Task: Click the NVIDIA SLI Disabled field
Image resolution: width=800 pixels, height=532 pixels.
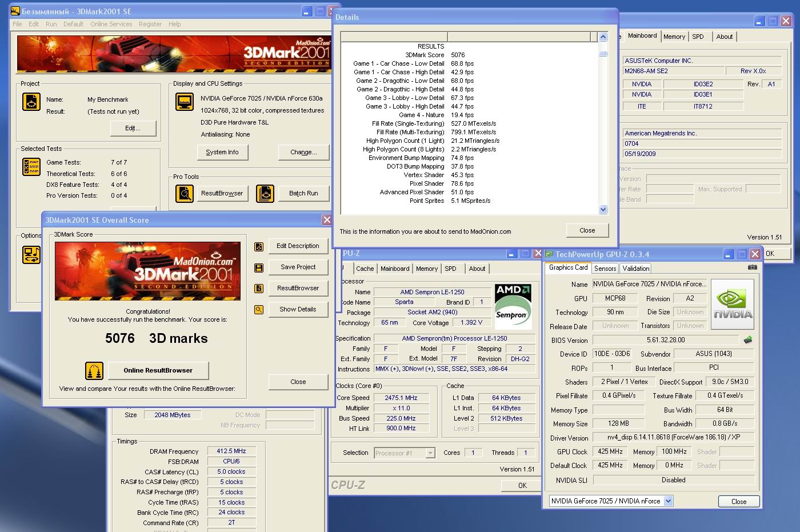Action: coord(673,480)
